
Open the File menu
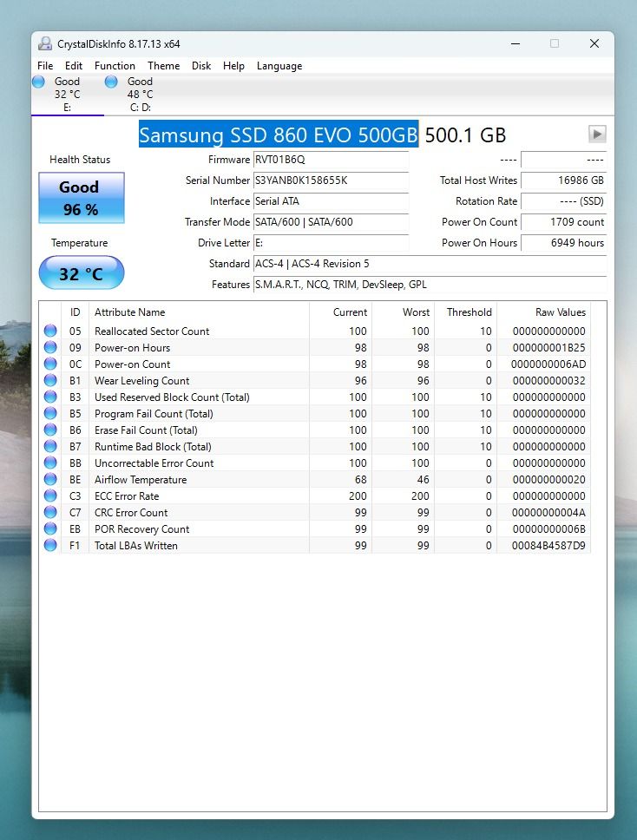tap(45, 66)
